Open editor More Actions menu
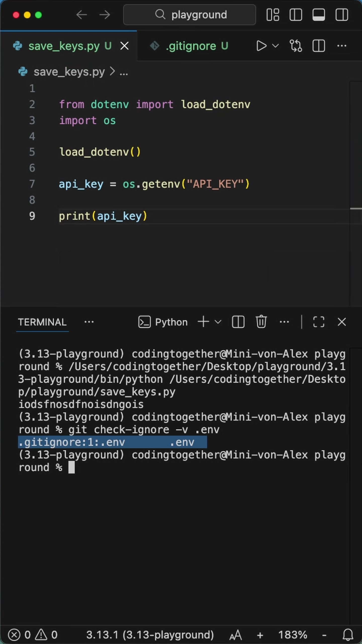362x644 pixels. click(342, 46)
